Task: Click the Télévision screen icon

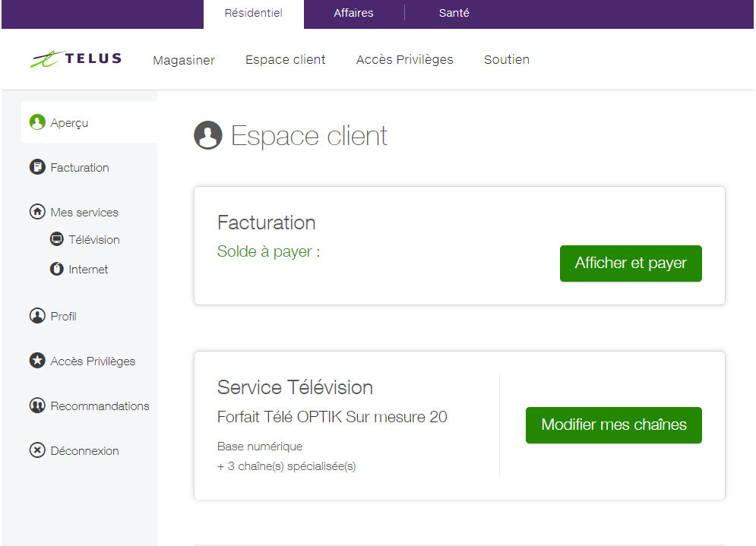Action: (57, 239)
